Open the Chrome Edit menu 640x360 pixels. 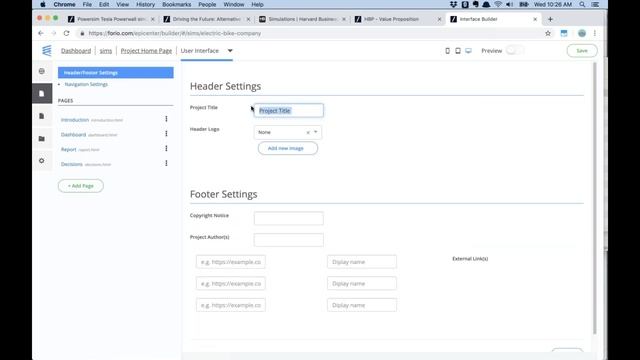(104, 4)
